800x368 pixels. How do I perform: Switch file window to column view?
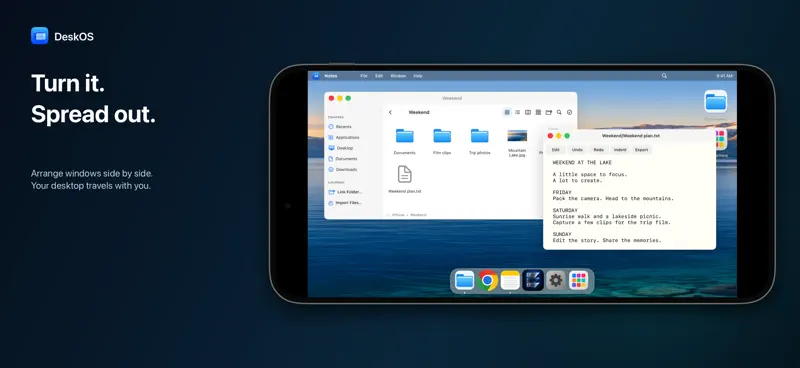528,112
